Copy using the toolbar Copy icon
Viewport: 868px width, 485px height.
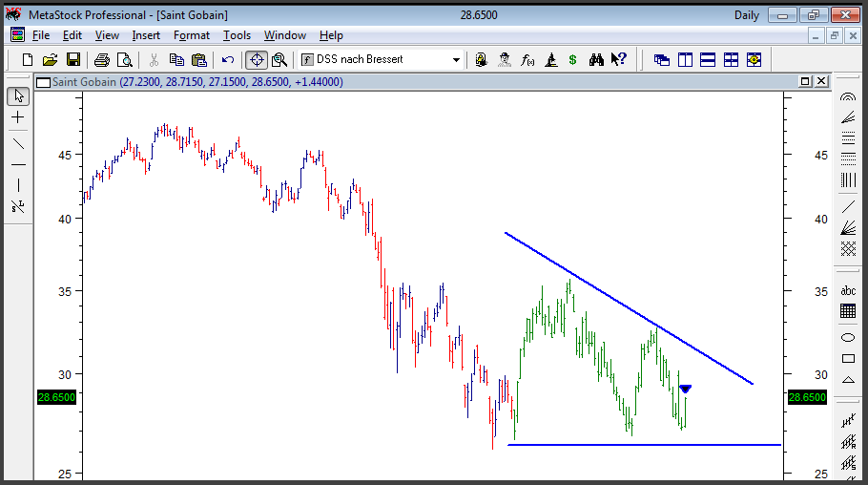point(176,59)
